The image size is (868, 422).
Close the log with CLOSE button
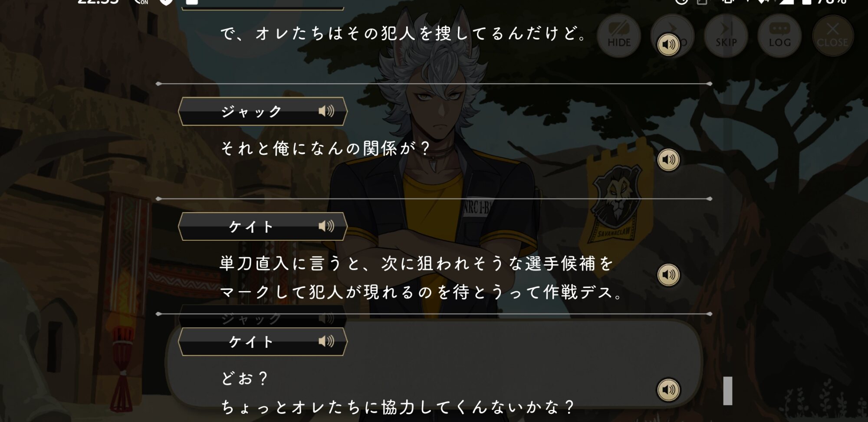pyautogui.click(x=833, y=35)
